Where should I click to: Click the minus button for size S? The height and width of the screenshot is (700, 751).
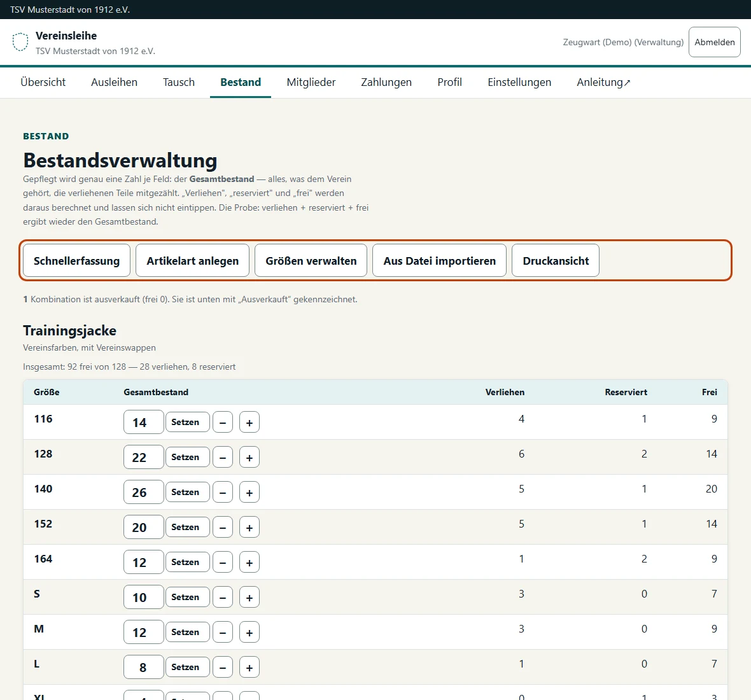tap(223, 597)
